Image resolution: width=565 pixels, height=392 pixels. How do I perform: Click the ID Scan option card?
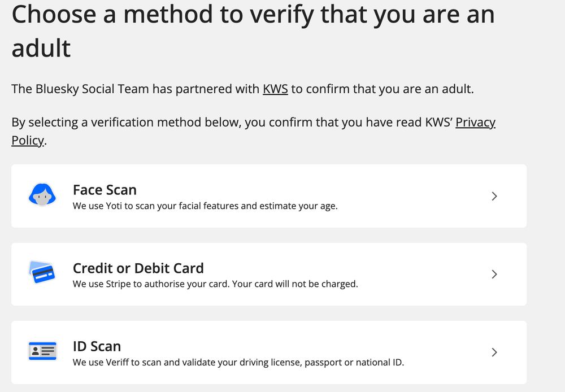269,352
